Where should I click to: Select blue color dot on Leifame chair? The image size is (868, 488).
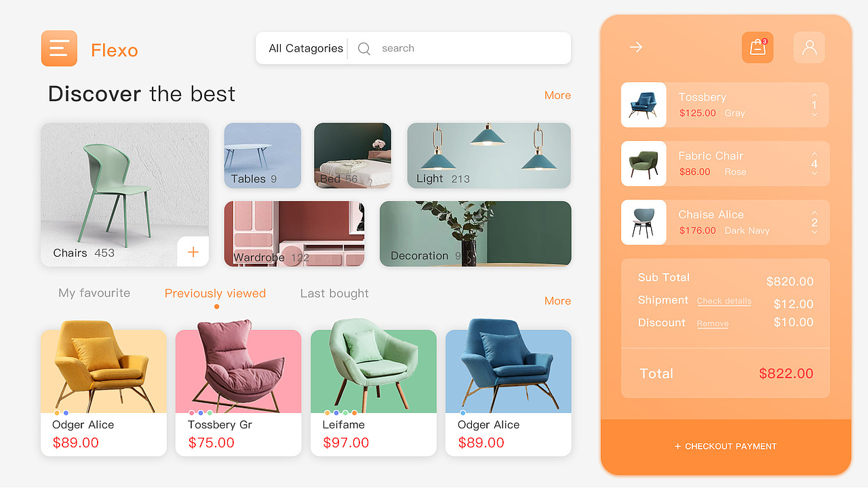tap(336, 413)
